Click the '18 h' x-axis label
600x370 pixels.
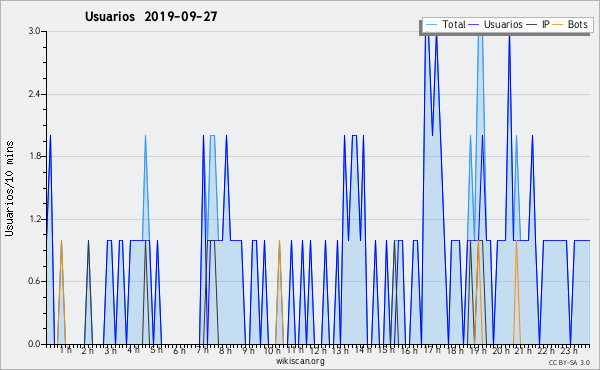click(x=455, y=351)
